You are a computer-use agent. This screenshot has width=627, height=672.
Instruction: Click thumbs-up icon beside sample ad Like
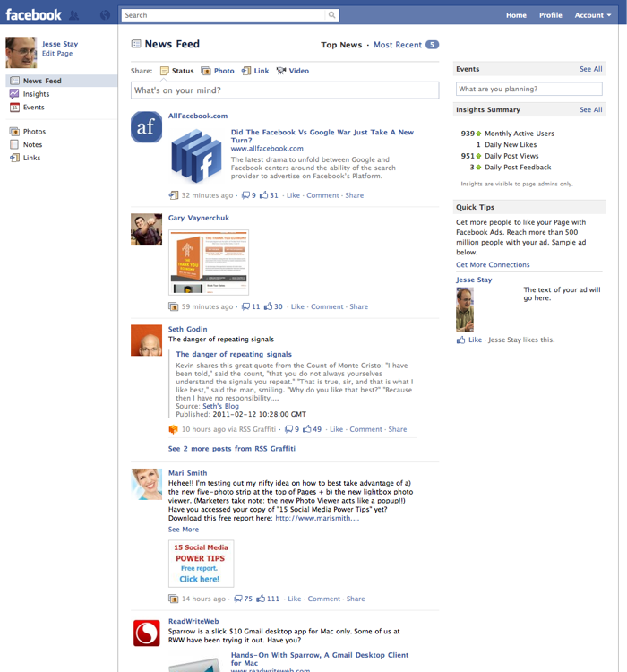(460, 340)
